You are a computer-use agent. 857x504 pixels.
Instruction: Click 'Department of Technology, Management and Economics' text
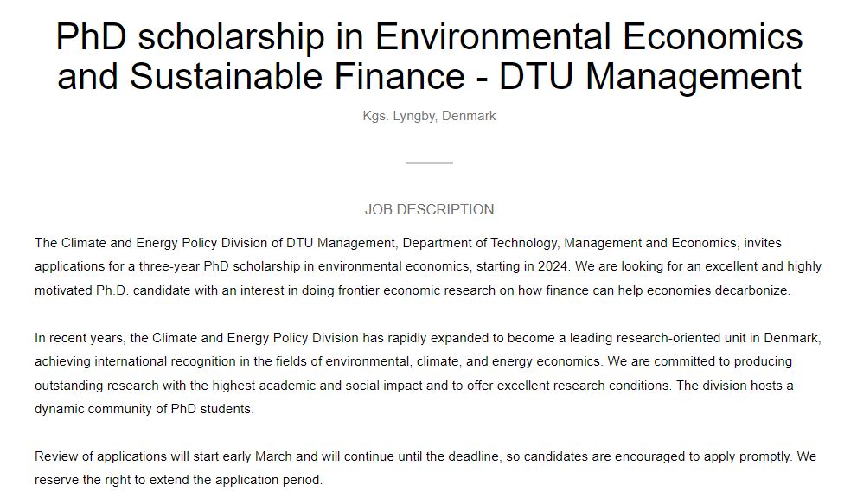pyautogui.click(x=571, y=243)
